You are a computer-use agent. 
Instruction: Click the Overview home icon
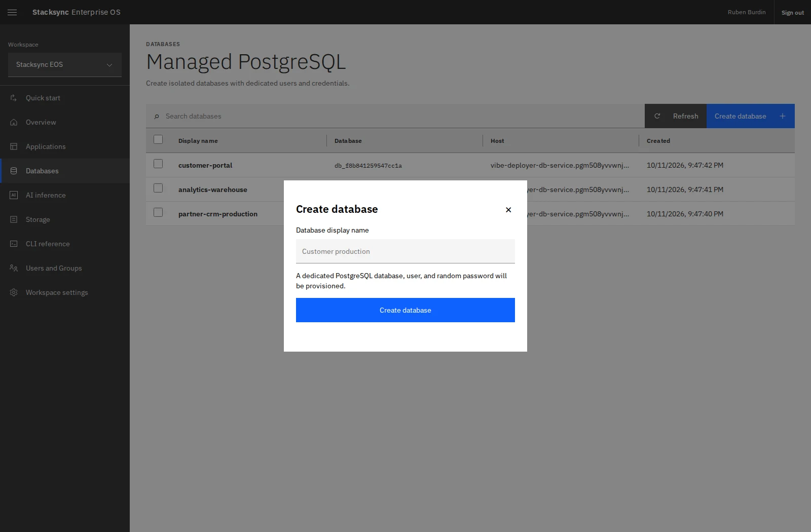pyautogui.click(x=14, y=122)
